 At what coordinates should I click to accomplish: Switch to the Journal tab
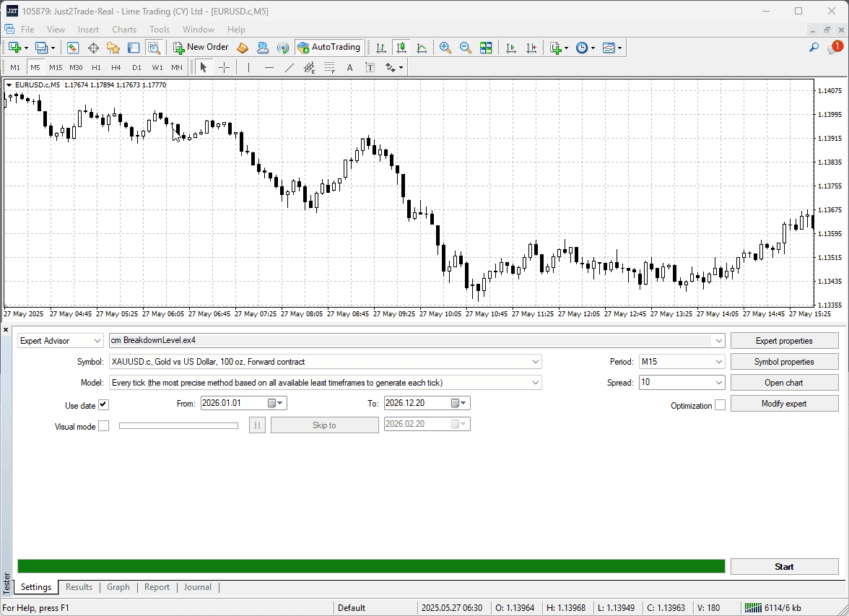click(x=197, y=586)
